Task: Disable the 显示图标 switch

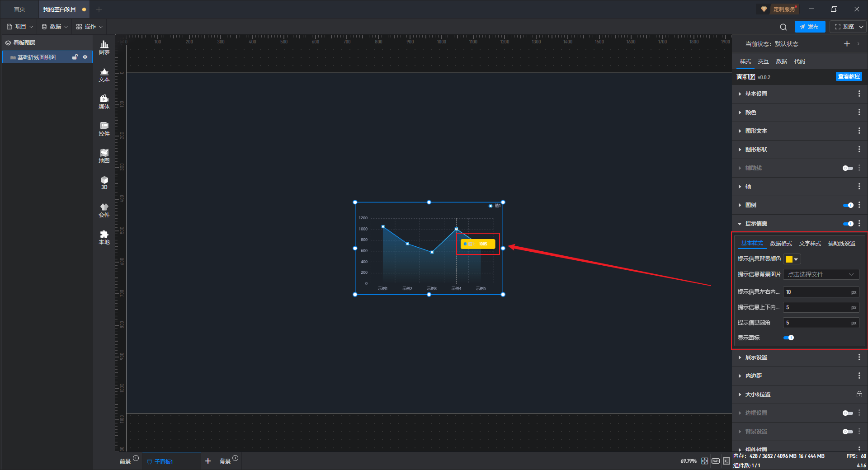Action: pos(788,338)
